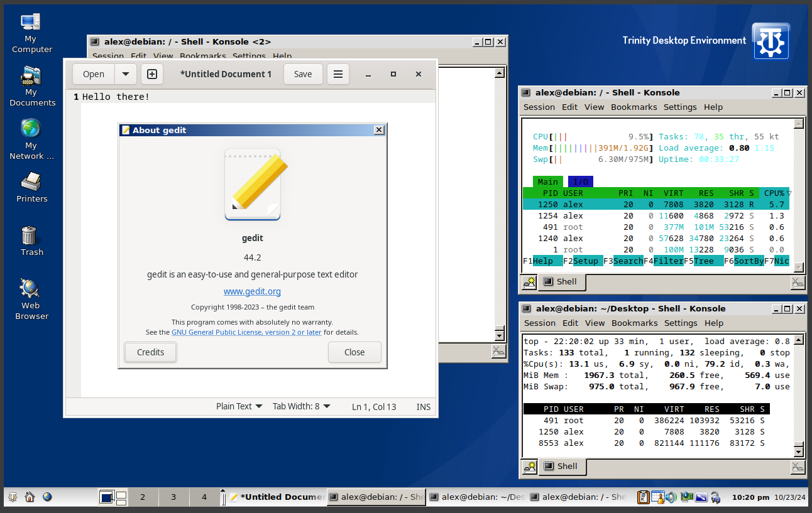Click the scroll-down arrow in htop Konsole scrollbar
This screenshot has width=812, height=513.
point(799,267)
